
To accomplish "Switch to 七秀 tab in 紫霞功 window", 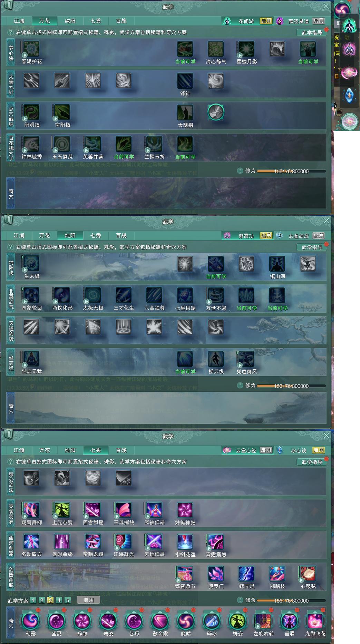I will tap(96, 235).
